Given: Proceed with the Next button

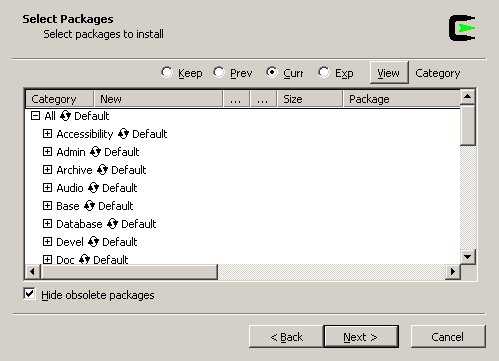Looking at the screenshot, I should point(361,337).
